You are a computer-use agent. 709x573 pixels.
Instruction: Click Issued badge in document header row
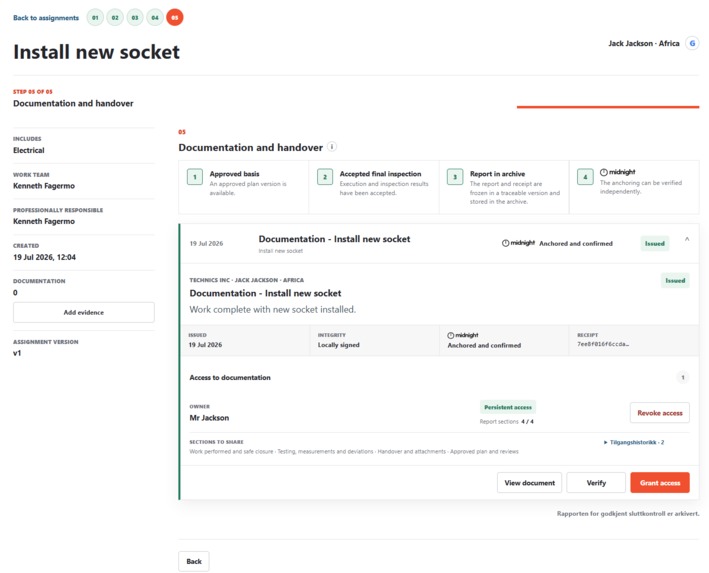tap(654, 243)
